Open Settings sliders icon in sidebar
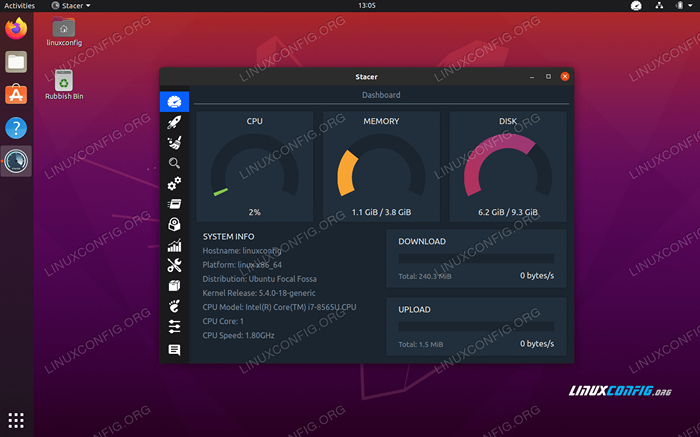 [174, 327]
